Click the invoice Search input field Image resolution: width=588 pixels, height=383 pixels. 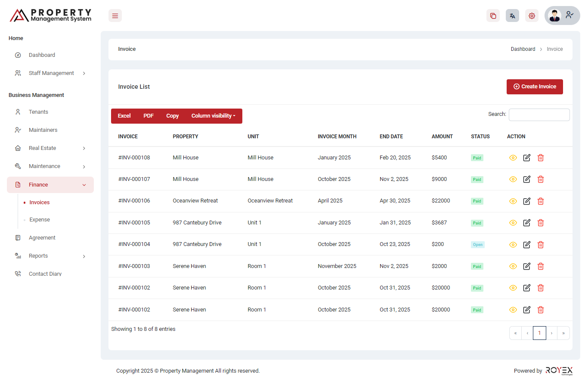539,115
